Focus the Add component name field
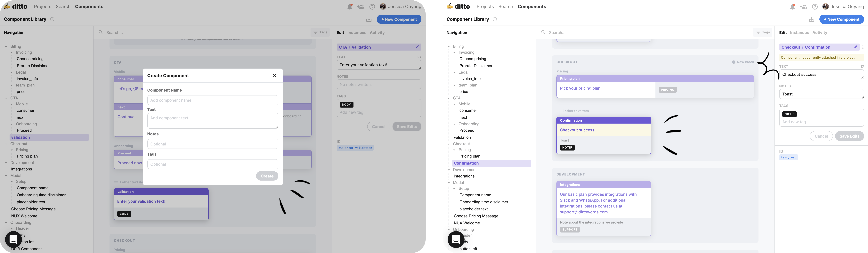Image resolution: width=868 pixels, height=253 pixels. [x=213, y=100]
